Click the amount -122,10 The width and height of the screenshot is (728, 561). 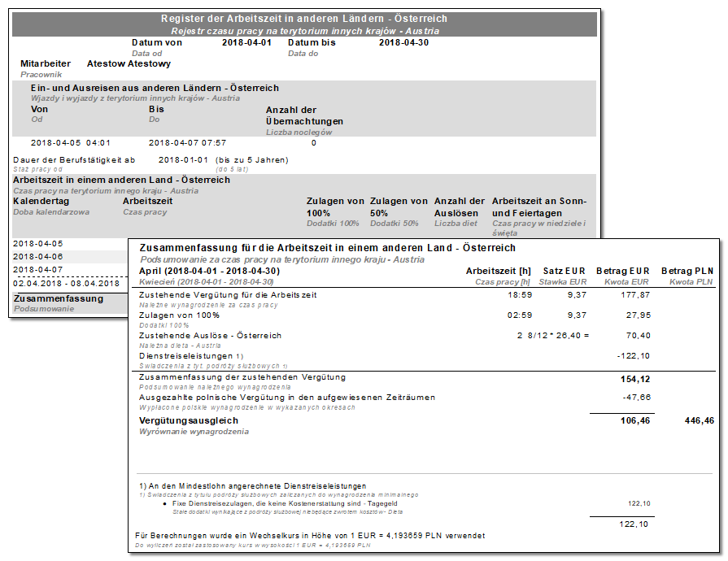(x=634, y=356)
